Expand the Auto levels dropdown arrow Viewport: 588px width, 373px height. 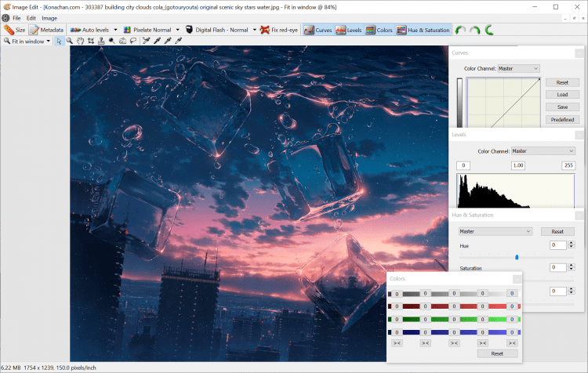coord(117,30)
